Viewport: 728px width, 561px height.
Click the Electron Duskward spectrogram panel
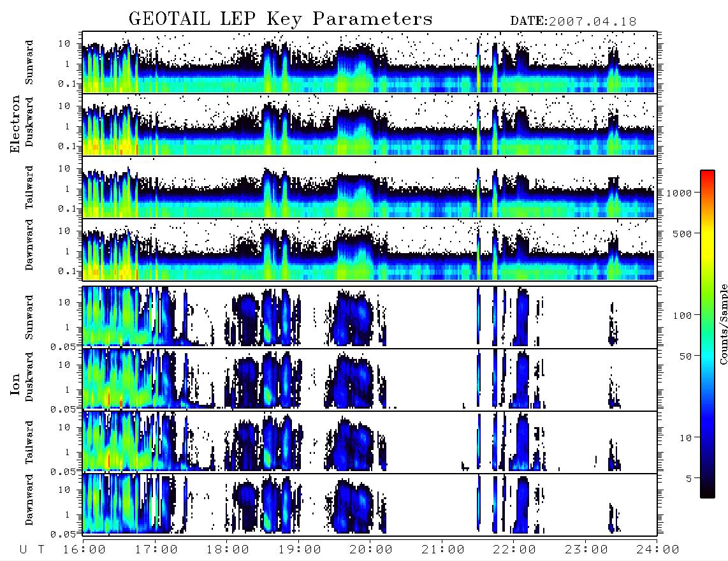point(370,124)
